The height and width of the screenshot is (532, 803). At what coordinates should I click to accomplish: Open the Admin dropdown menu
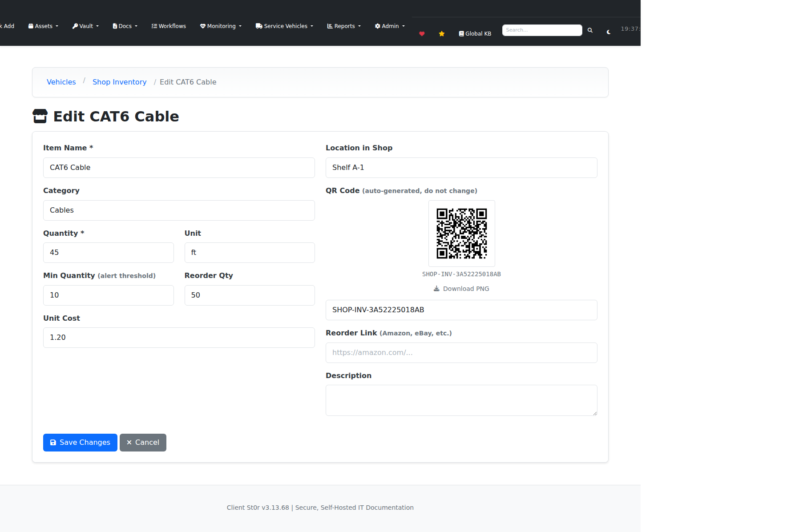click(390, 26)
